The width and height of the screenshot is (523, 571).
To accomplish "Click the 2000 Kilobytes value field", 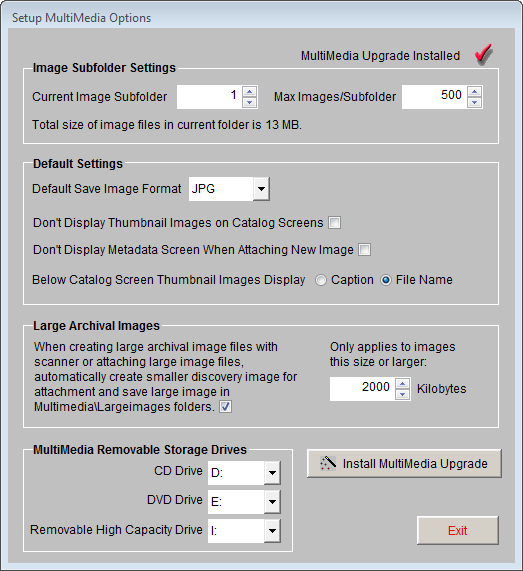I will click(363, 389).
